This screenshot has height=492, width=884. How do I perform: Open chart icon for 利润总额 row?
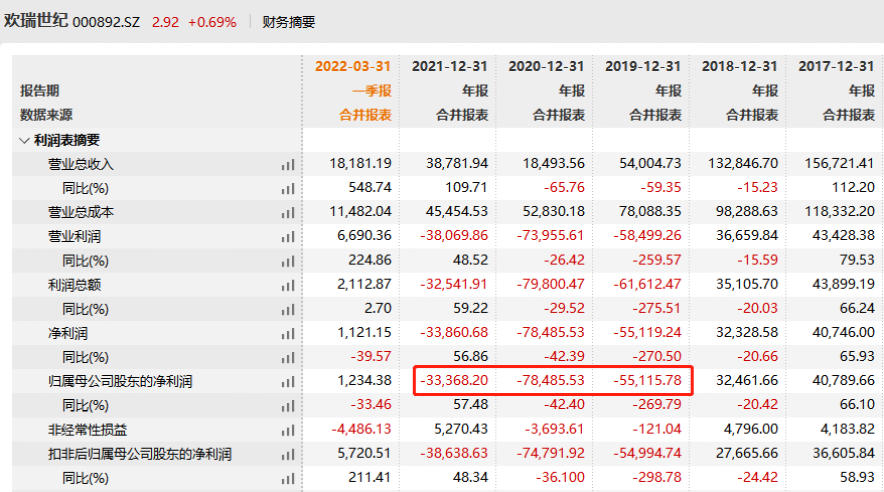pos(288,284)
